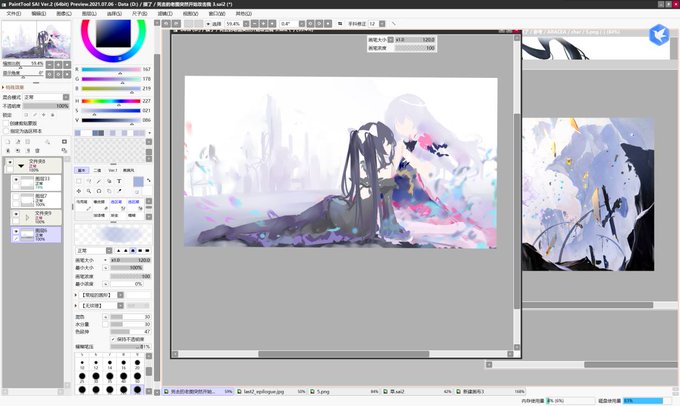Zoom out with minus button beside 59.4% field
The height and width of the screenshot is (406, 680).
[255, 24]
